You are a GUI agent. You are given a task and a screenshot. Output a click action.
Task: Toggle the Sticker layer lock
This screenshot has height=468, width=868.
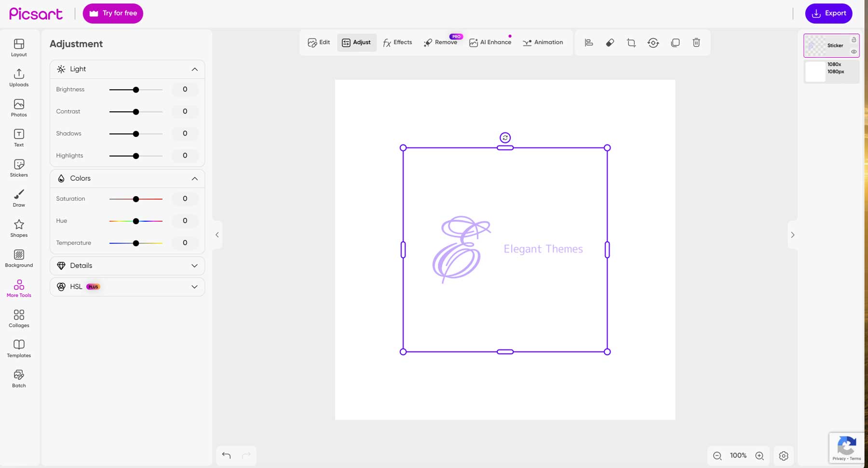[x=854, y=40]
